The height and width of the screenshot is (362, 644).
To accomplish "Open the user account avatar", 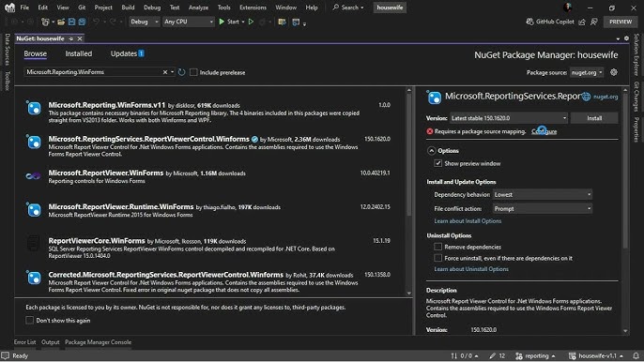I will coord(568,8).
